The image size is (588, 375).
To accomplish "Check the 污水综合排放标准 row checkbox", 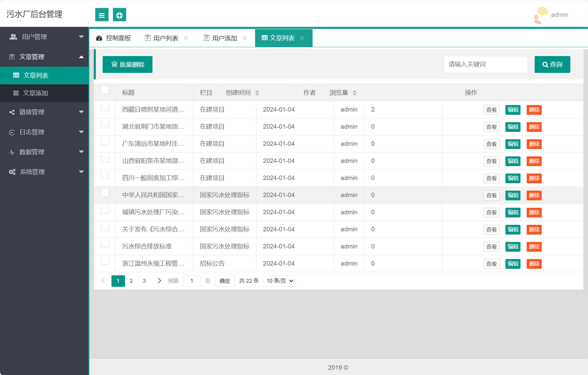I will coord(105,244).
